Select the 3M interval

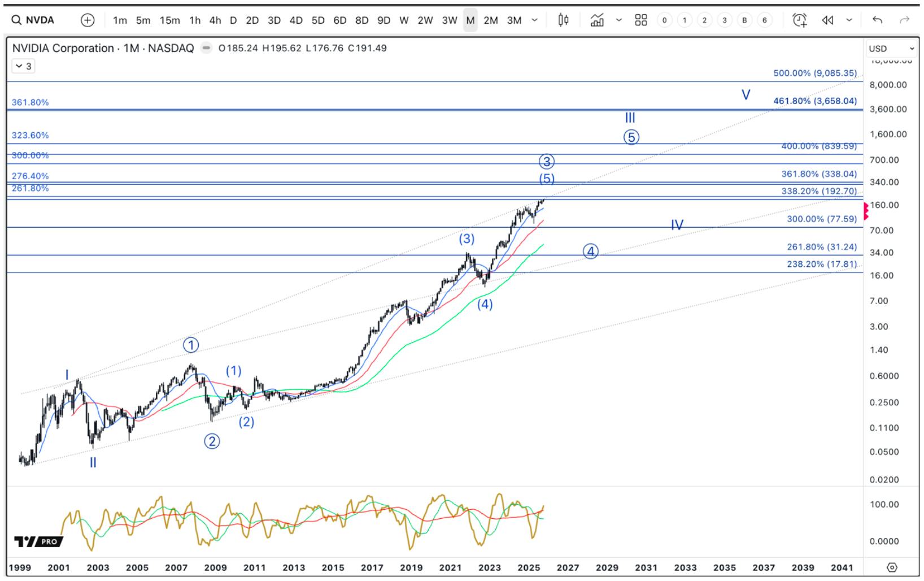coord(513,20)
